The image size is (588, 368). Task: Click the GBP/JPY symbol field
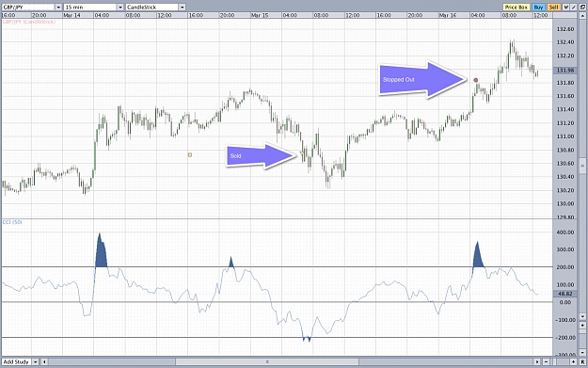click(28, 8)
